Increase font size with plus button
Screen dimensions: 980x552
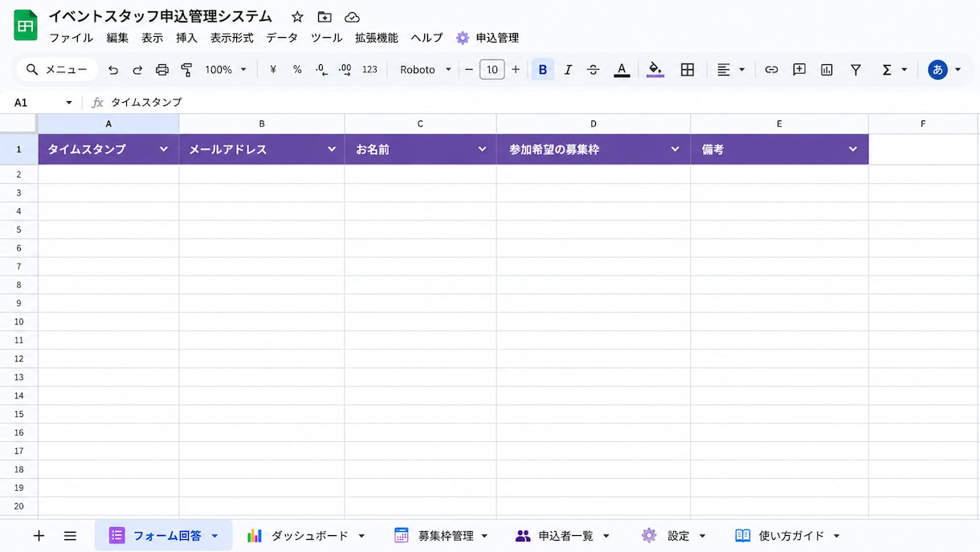click(x=516, y=70)
